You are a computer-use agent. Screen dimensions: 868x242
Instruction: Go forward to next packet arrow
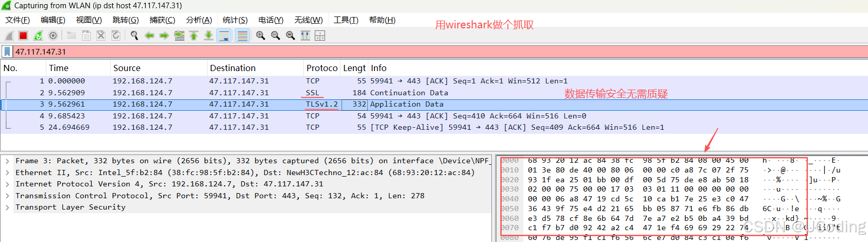pos(164,36)
